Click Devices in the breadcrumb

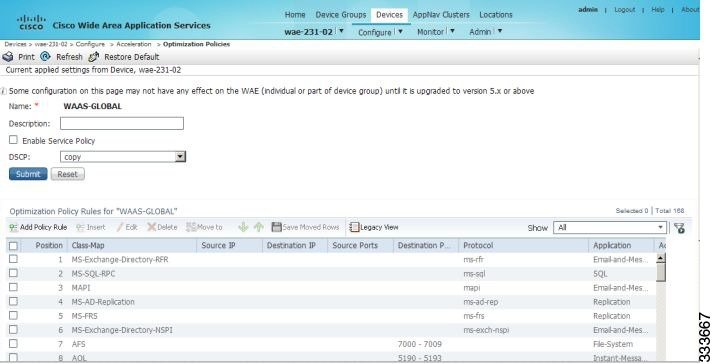(16, 44)
